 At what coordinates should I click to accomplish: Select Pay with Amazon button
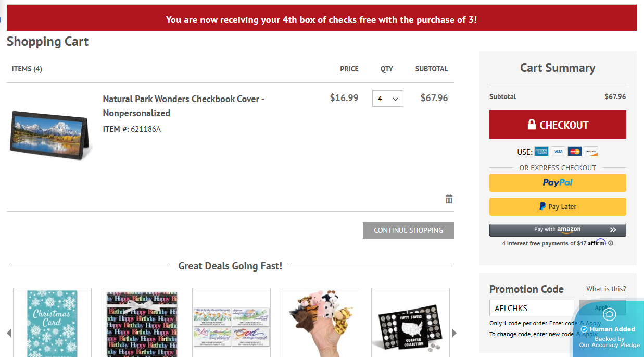tap(558, 230)
